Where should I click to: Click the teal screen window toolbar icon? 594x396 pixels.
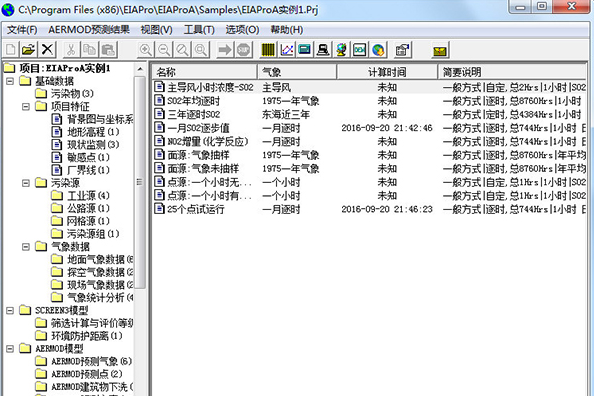[305, 50]
